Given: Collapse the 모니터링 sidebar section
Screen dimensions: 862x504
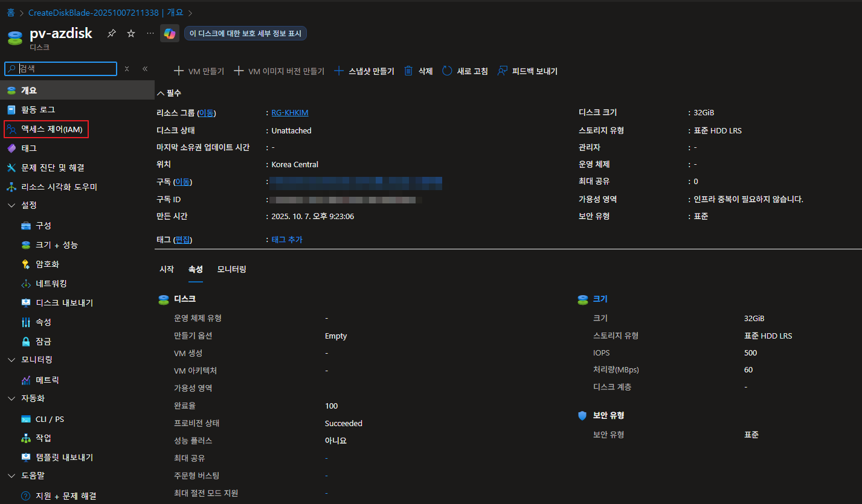Looking at the screenshot, I should (x=11, y=360).
